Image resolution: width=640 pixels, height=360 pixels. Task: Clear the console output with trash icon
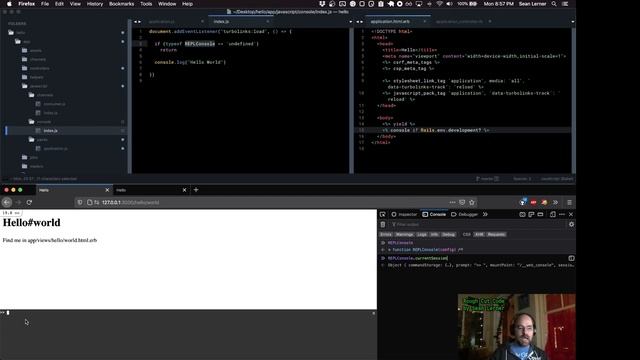tap(383, 224)
